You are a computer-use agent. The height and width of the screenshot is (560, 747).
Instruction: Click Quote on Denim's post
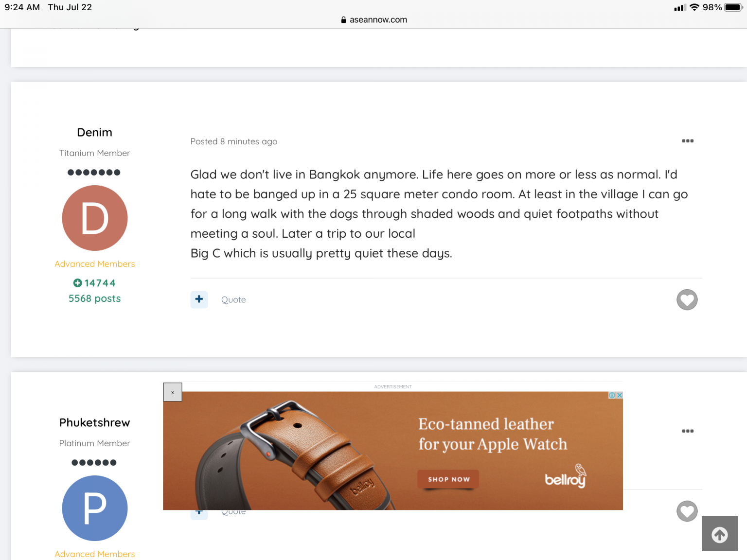point(233,300)
